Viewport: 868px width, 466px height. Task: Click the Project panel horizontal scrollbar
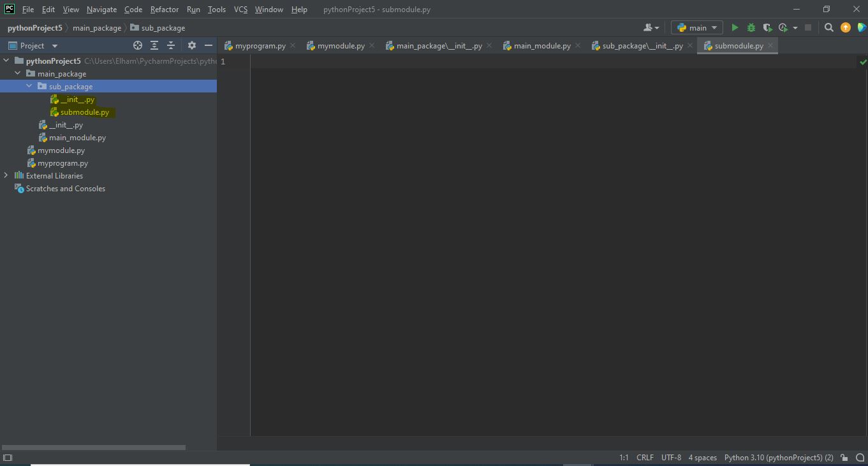[93, 448]
